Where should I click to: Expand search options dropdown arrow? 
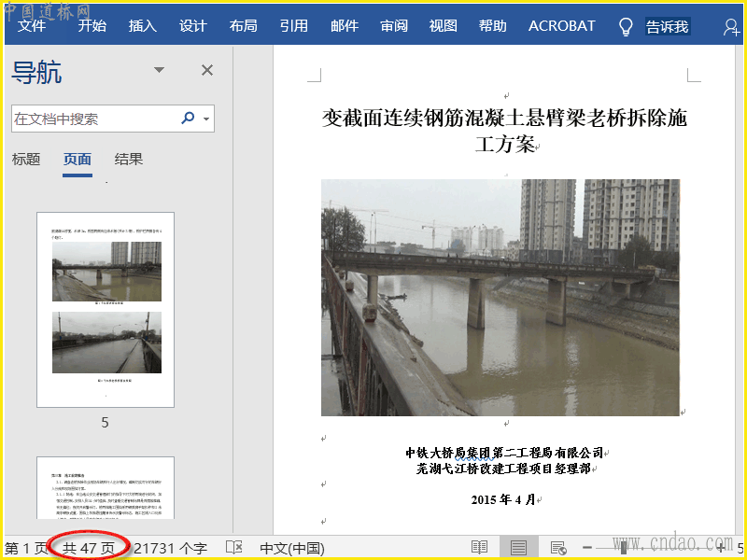206,119
